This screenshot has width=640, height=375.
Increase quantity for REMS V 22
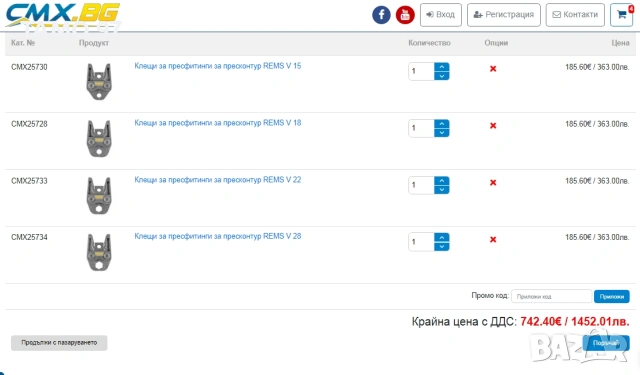(x=442, y=181)
